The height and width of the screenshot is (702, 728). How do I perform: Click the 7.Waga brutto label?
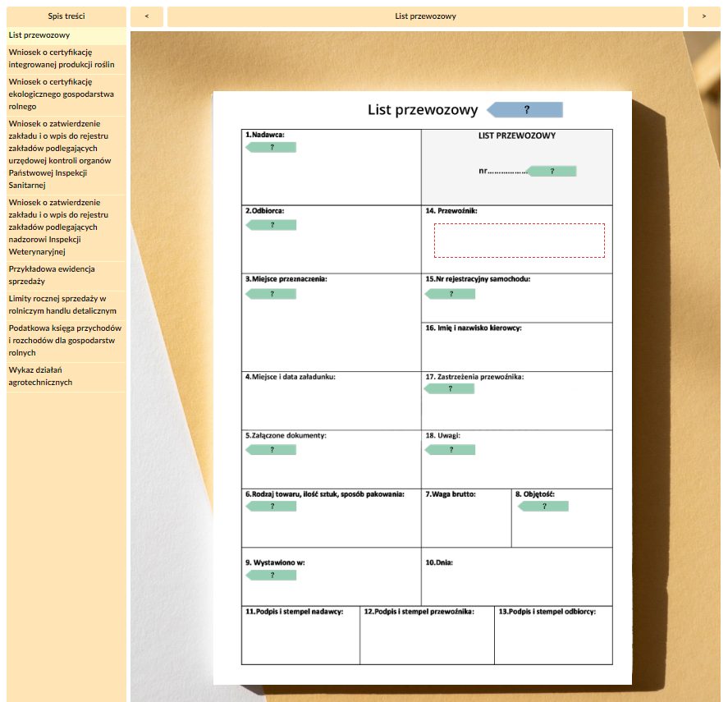[x=451, y=494]
